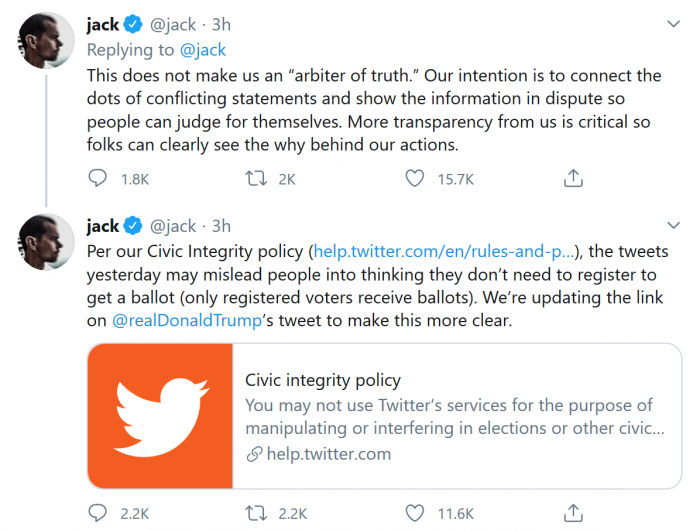Viewport: 700px width, 530px height.
Task: Retweet the Civic Integrity policy tweet
Action: click(x=256, y=513)
